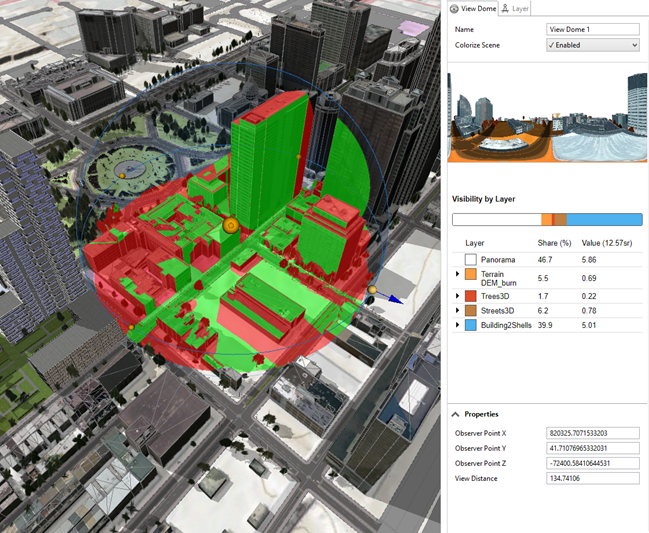Click the Name field containing View Dome 1
This screenshot has height=533, width=649.
(x=592, y=30)
